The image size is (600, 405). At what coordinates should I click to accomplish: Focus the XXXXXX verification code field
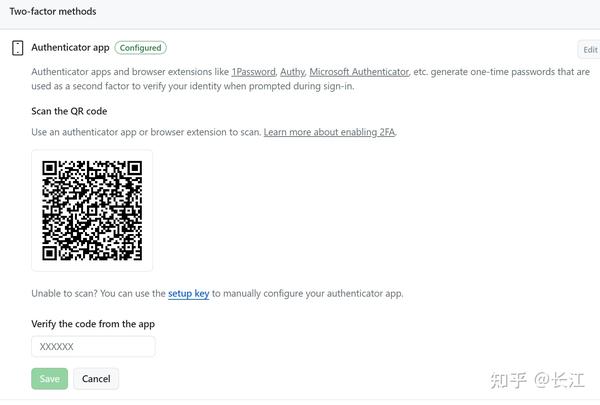[93, 347]
